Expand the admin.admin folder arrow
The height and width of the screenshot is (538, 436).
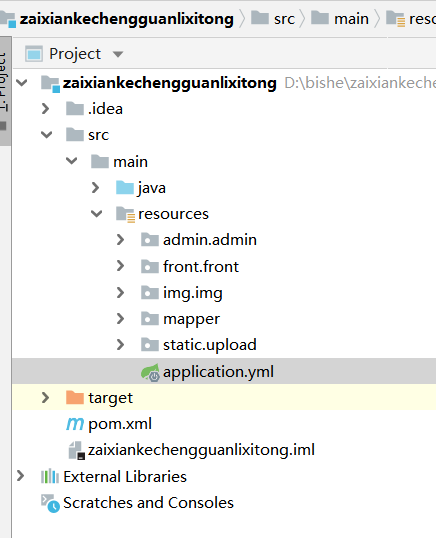coord(120,239)
